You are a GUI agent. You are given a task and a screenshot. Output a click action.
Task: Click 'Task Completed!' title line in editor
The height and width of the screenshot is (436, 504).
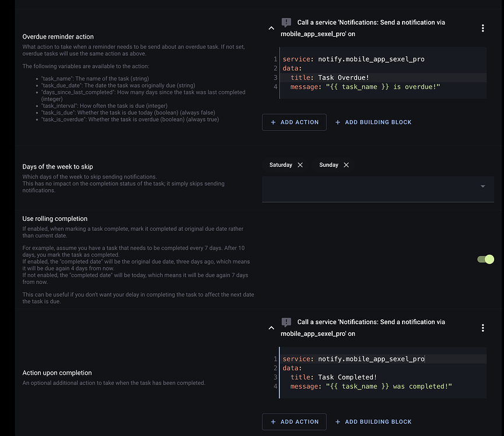tap(348, 377)
